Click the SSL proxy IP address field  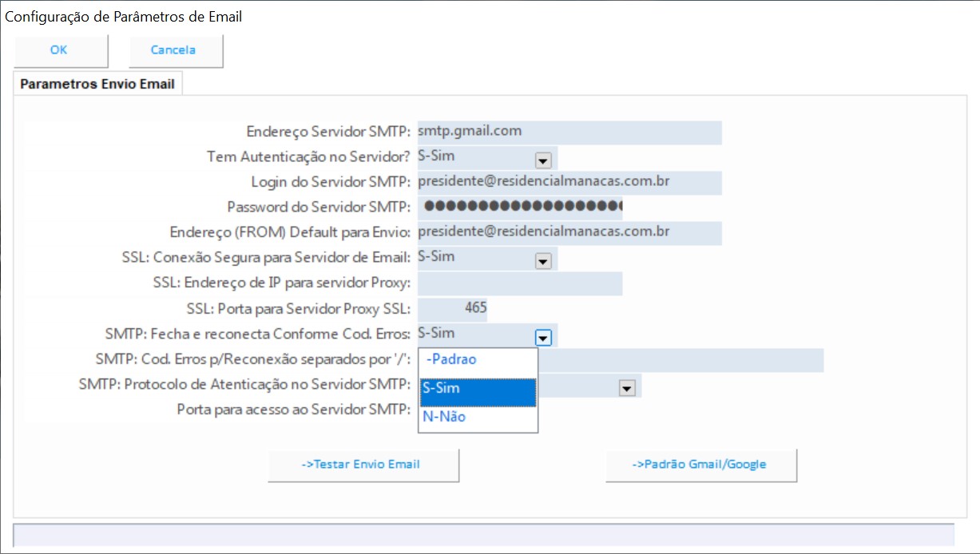pyautogui.click(x=519, y=283)
